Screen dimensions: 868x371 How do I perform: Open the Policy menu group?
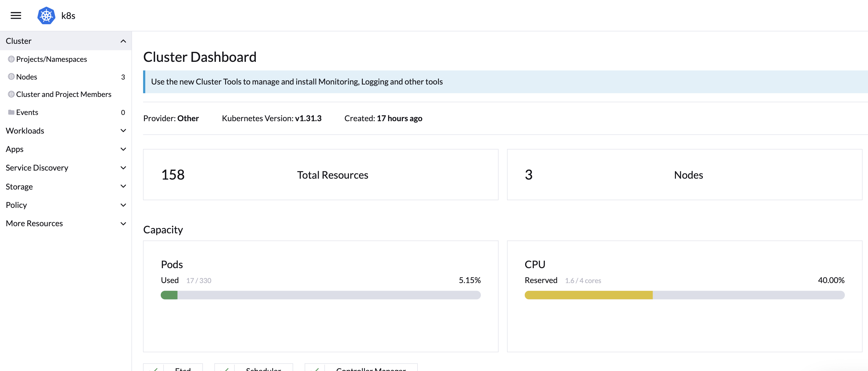coord(123,205)
